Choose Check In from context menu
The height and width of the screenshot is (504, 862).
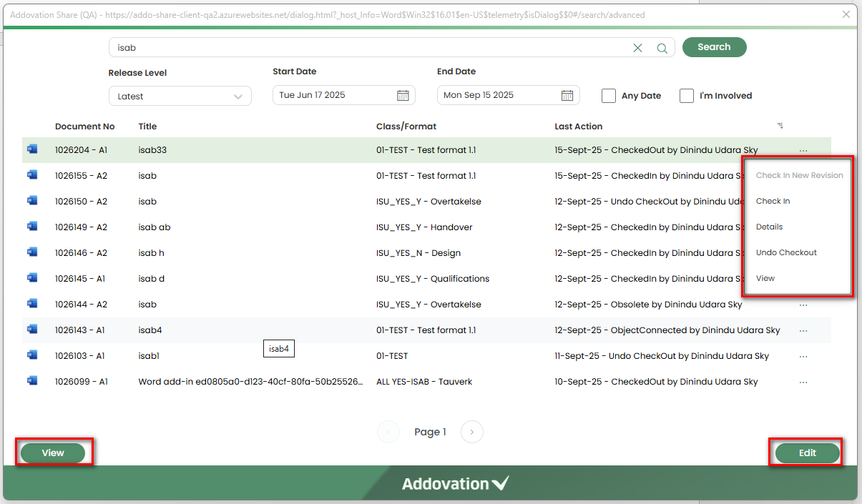(773, 201)
